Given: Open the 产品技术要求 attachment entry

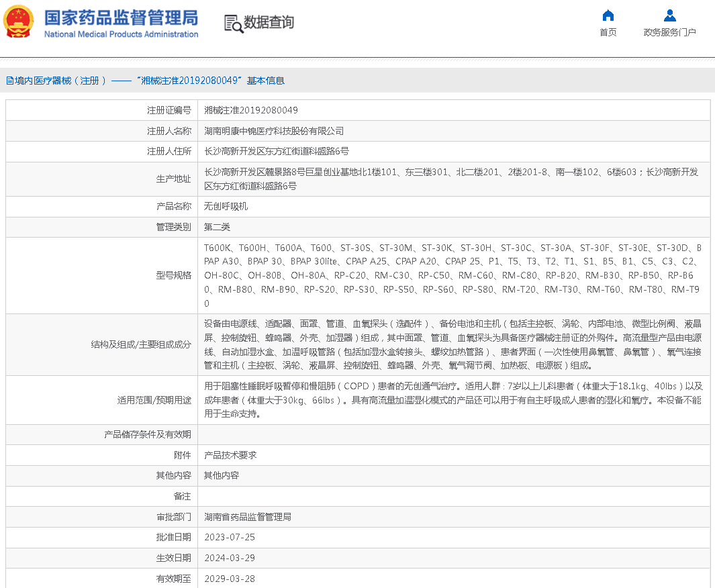Looking at the screenshot, I should [230, 455].
